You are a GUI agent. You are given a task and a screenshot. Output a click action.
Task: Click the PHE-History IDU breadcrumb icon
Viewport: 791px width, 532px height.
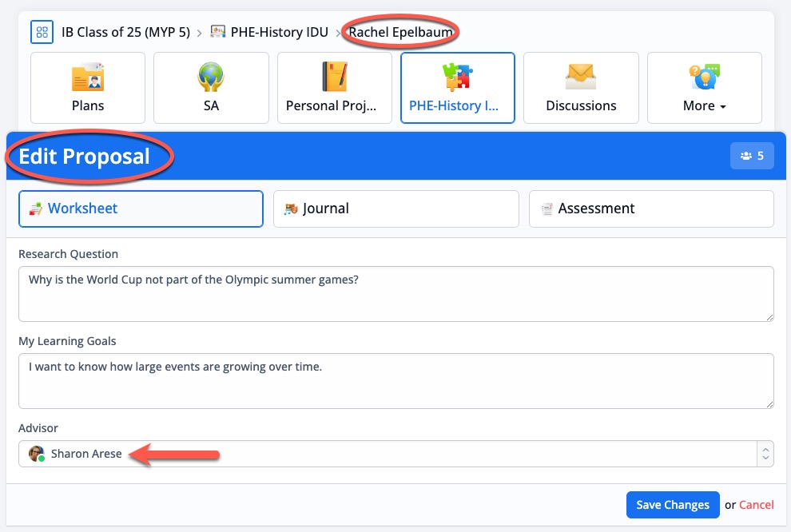pos(217,33)
